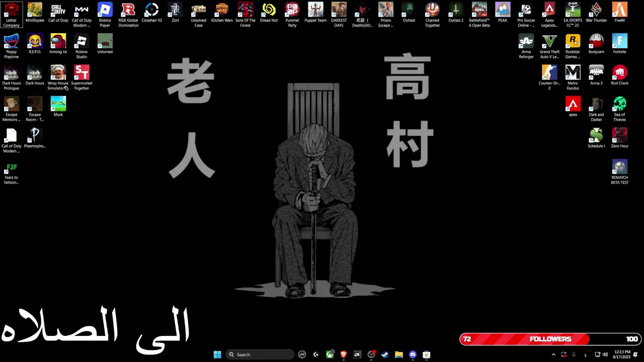Click the taskbar Search box
Image resolution: width=644 pixels, height=362 pixels.
pos(260,354)
